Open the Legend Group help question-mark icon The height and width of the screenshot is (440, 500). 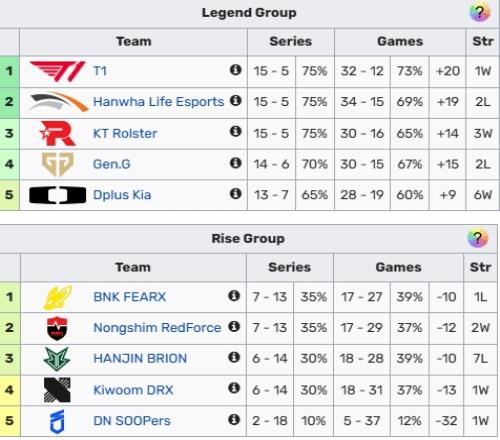(x=479, y=13)
